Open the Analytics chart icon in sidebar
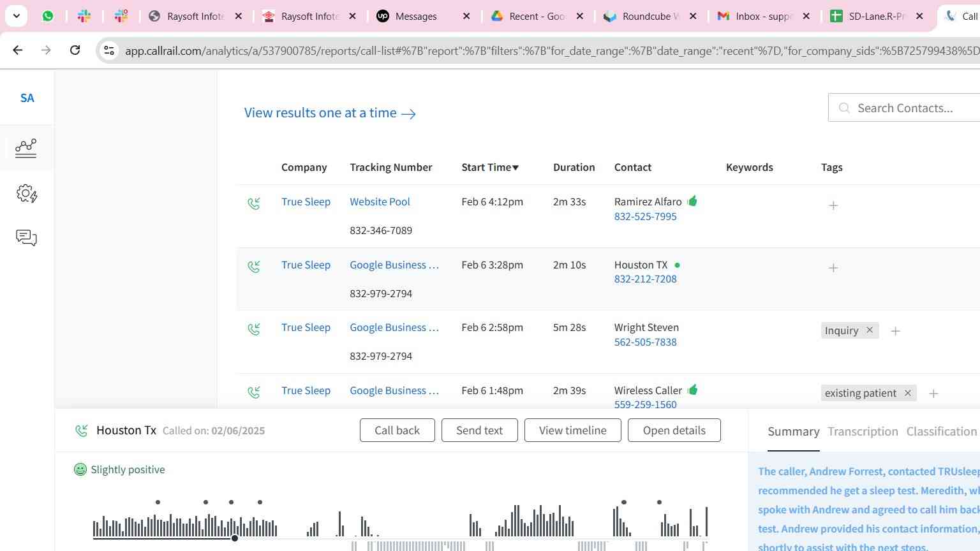Screen dimensions: 980x551 coord(26,148)
